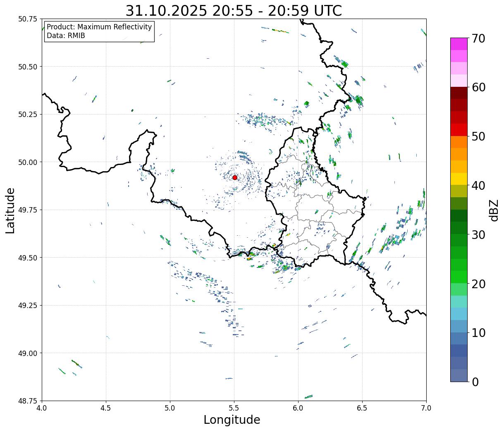Pick the bright red colorbar swatch above 50
This screenshot has width=504, height=430.
coord(459,130)
